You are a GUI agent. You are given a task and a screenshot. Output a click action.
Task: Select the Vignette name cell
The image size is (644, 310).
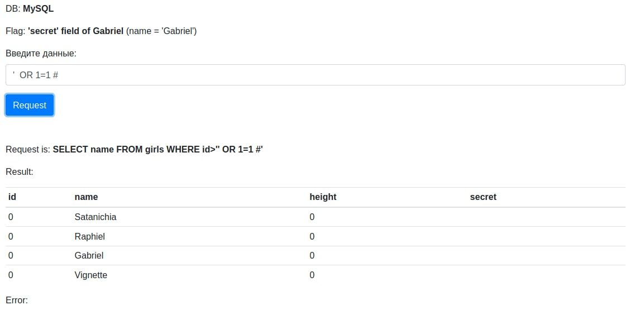tap(91, 275)
